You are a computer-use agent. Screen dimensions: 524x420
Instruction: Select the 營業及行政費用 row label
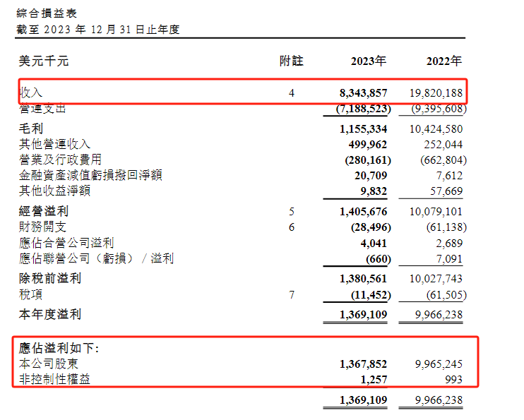[x=60, y=160]
